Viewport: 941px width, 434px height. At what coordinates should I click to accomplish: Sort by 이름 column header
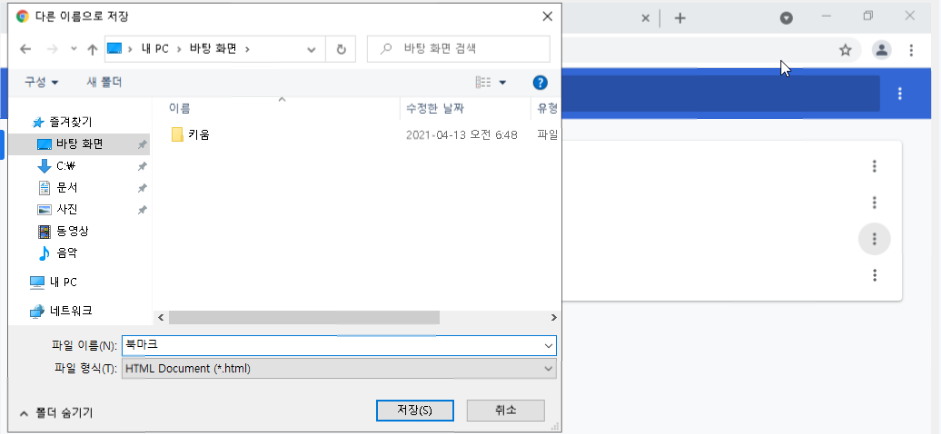point(180,109)
